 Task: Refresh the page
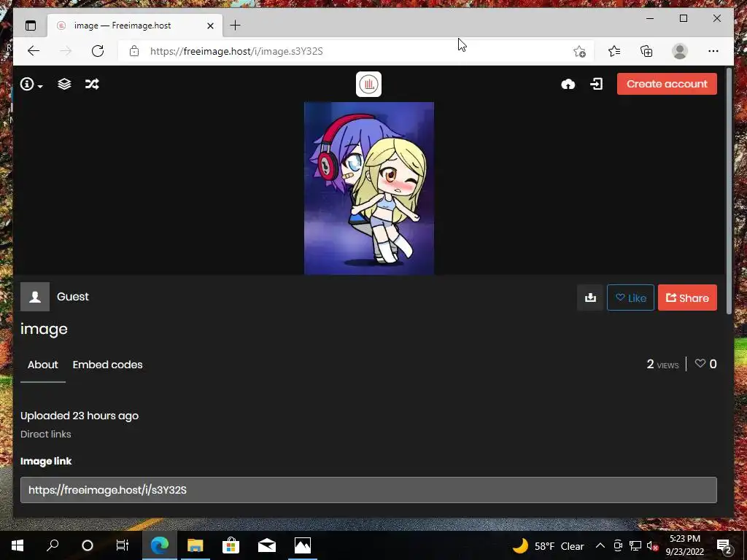point(98,51)
